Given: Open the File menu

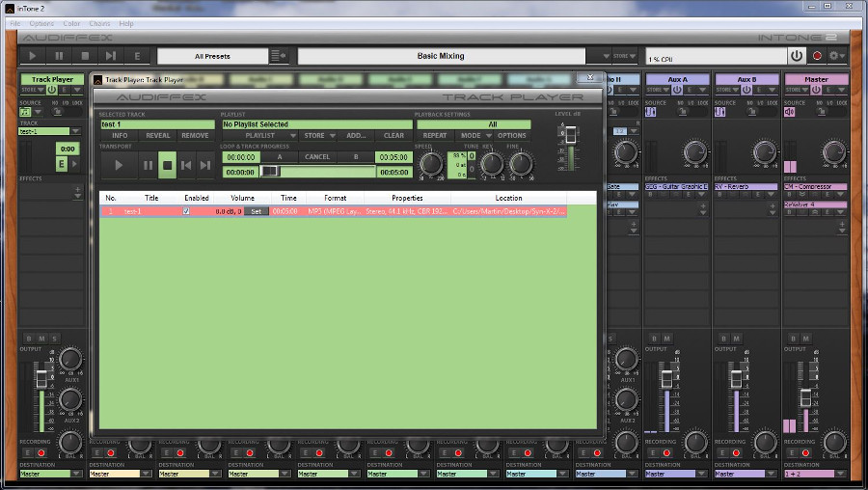Looking at the screenshot, I should [x=14, y=24].
